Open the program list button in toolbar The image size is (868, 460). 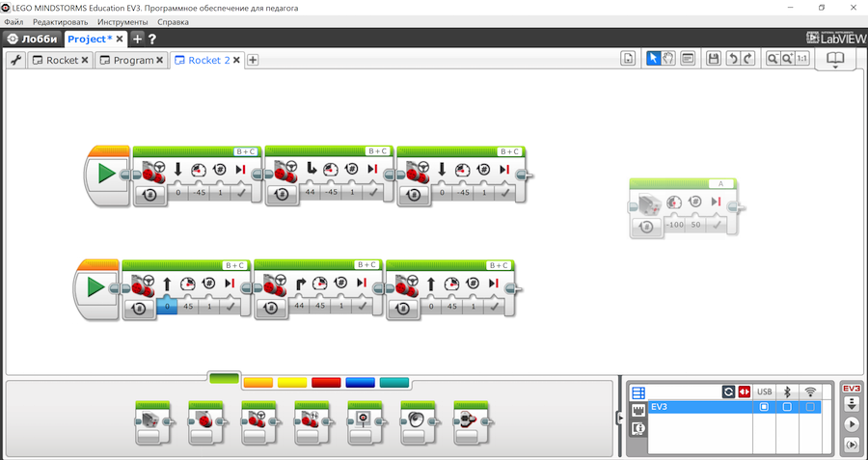(x=628, y=58)
